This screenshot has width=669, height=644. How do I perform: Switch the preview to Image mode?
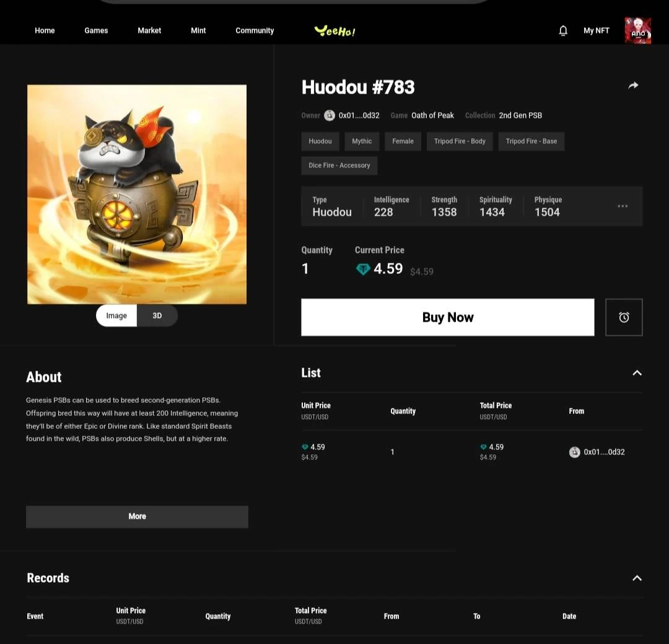coord(116,315)
